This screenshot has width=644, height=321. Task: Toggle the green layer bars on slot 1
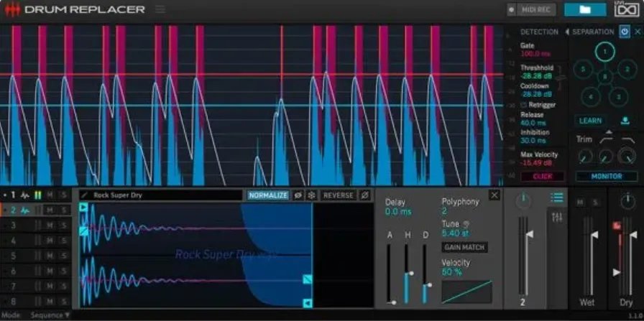tap(38, 195)
